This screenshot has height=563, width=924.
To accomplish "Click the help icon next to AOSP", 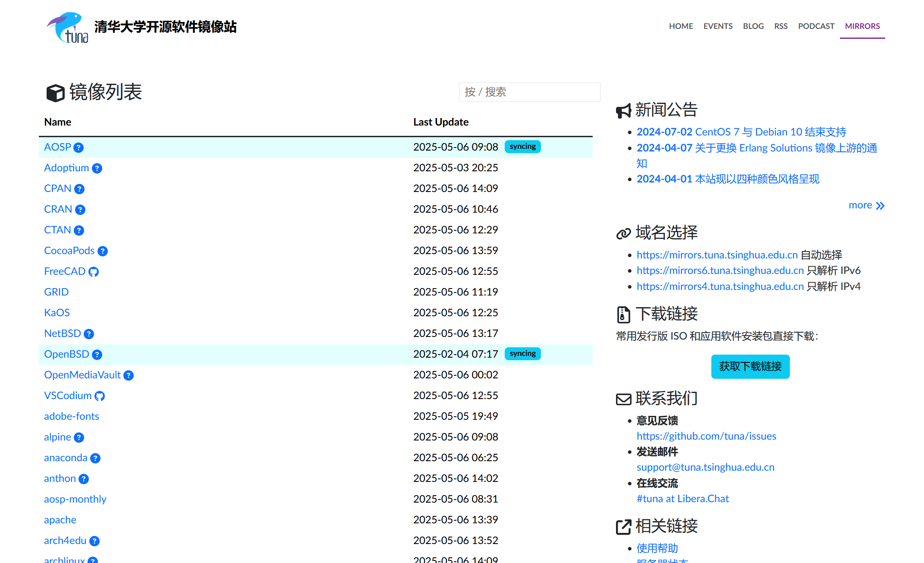I will click(79, 148).
